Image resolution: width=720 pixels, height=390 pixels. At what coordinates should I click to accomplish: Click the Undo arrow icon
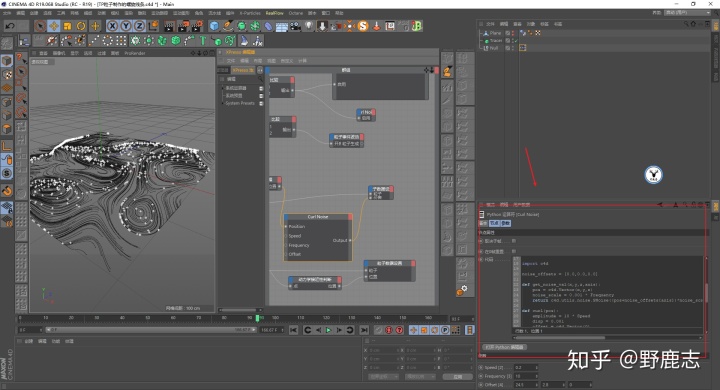click(10, 26)
